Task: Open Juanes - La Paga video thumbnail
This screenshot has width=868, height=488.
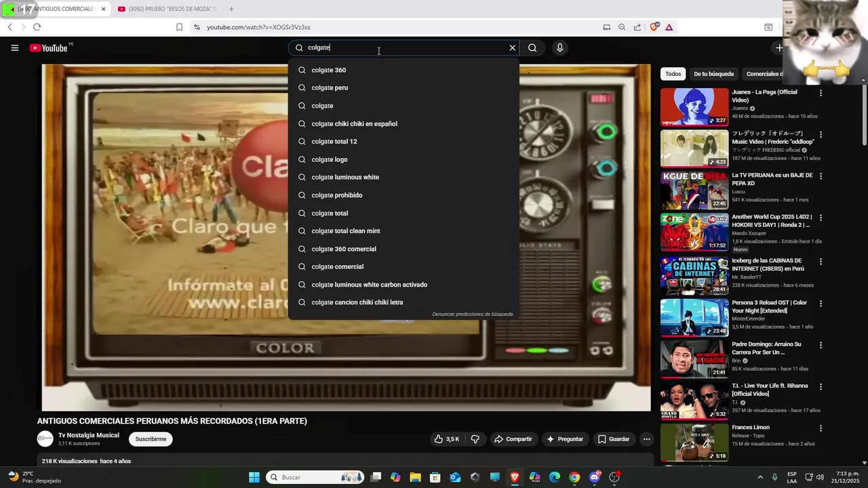Action: point(694,107)
